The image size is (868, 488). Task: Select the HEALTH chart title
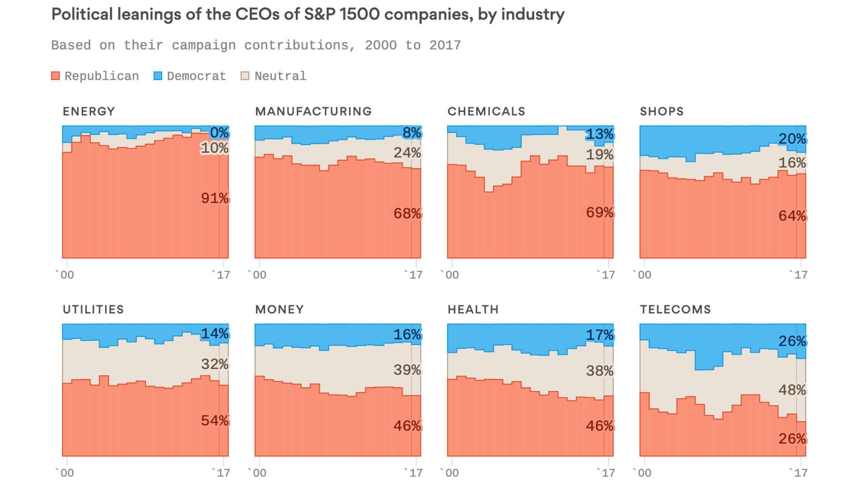coord(473,310)
